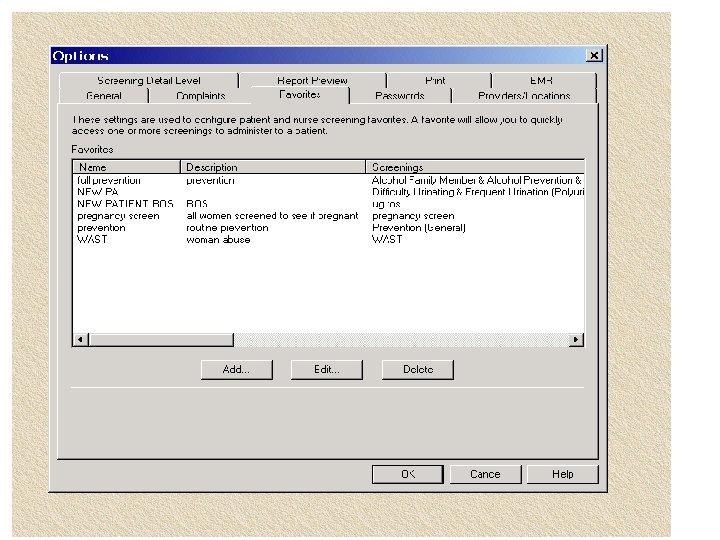Image resolution: width=720 pixels, height=540 pixels.
Task: Switch to the Complaints tab
Action: point(201,96)
